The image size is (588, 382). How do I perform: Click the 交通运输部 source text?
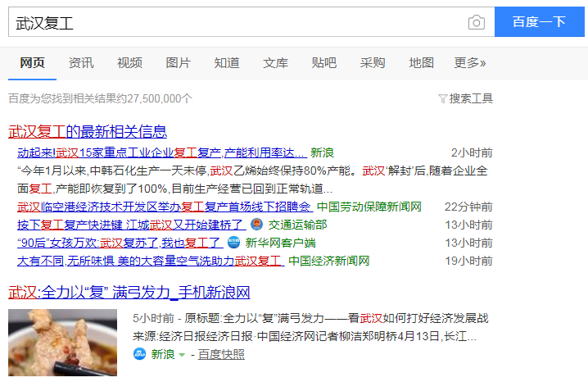coord(298,225)
